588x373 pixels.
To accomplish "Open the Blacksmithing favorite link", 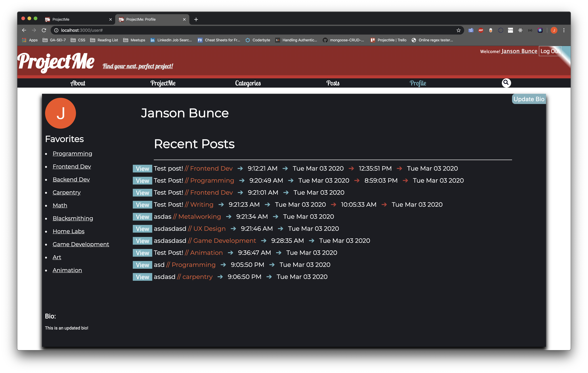I will pyautogui.click(x=73, y=218).
